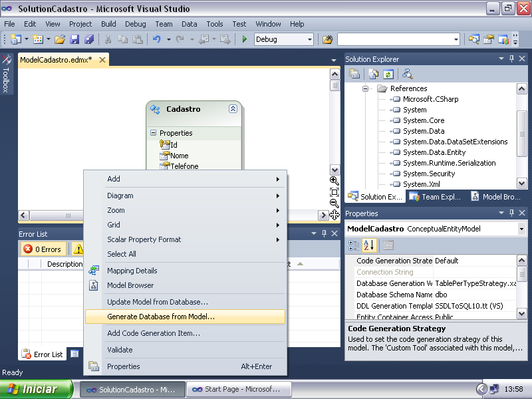Click the Find in Files toolbar icon
This screenshot has height=399, width=532.
tap(327, 39)
